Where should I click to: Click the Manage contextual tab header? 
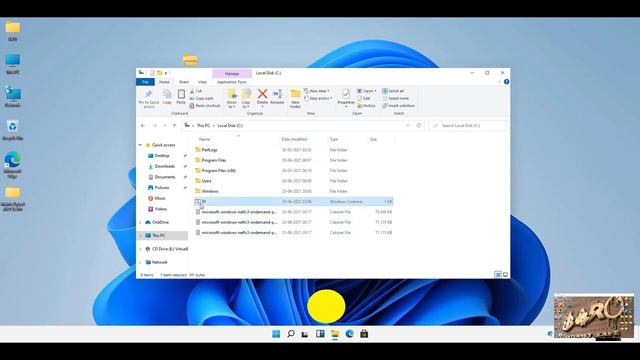232,73
